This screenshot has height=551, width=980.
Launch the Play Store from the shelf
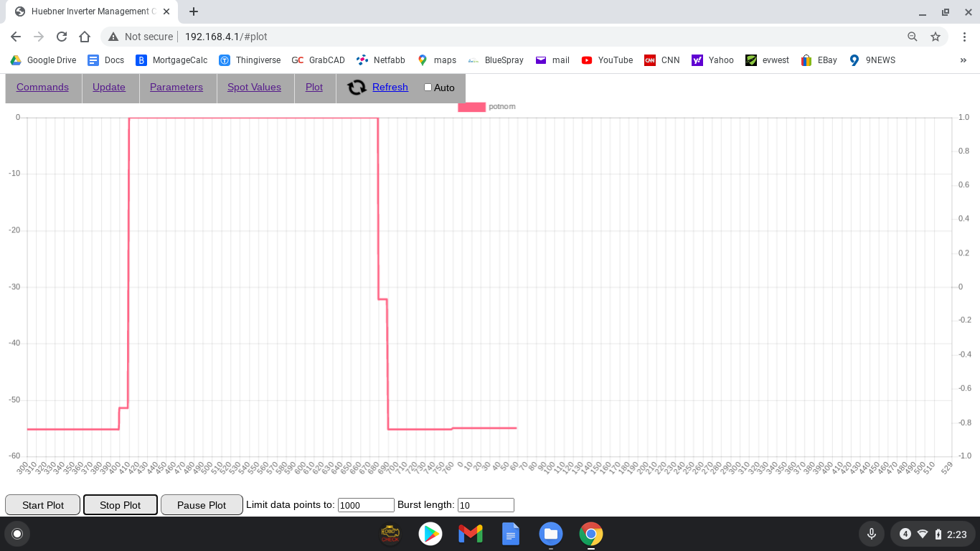(x=430, y=534)
